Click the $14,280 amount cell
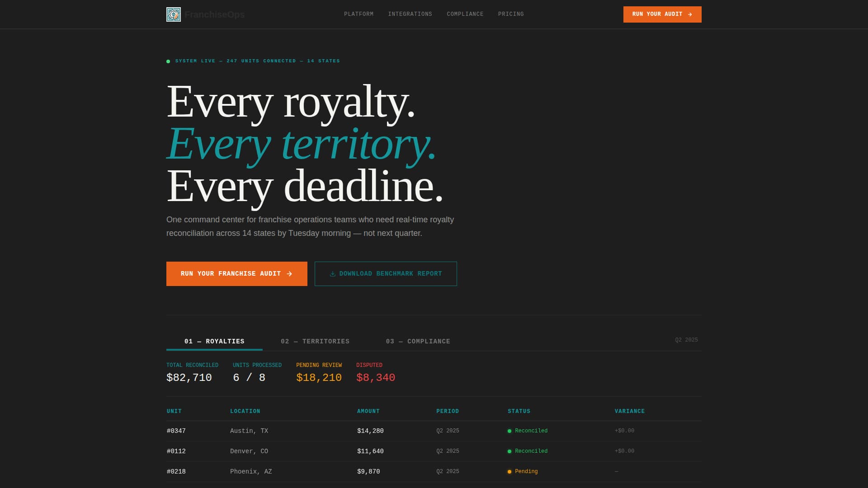This screenshot has height=488, width=868. coord(370,431)
